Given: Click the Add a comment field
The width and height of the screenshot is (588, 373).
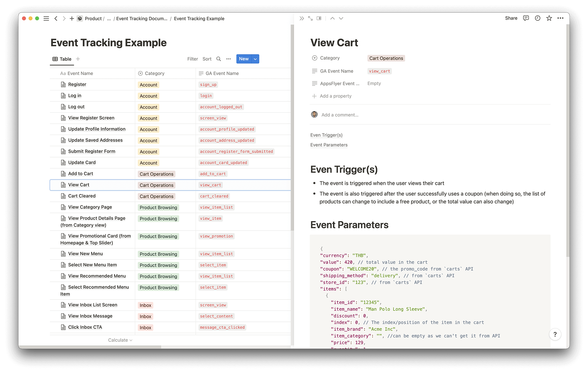Looking at the screenshot, I should (x=340, y=115).
